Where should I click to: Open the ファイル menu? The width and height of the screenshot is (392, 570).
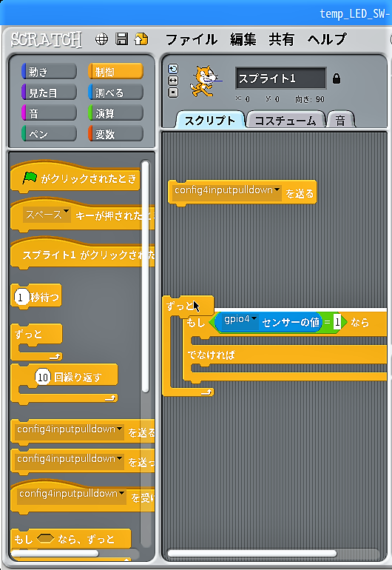point(191,39)
